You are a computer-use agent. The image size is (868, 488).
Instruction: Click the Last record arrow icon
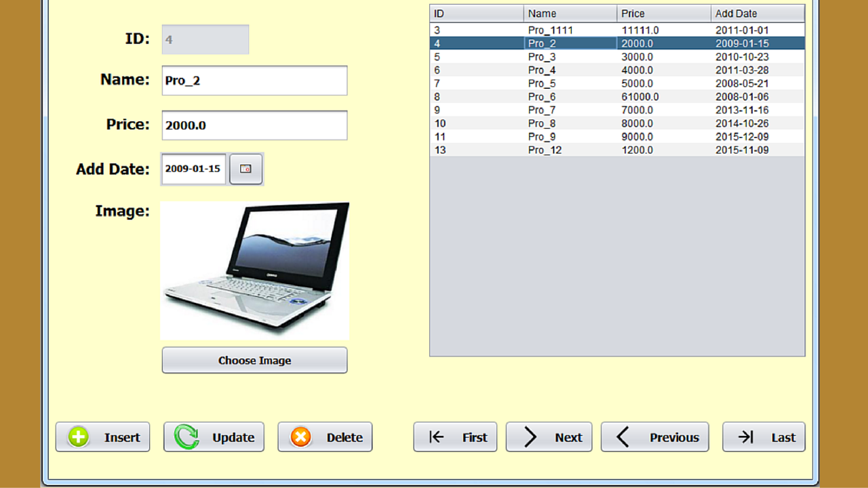(x=744, y=437)
